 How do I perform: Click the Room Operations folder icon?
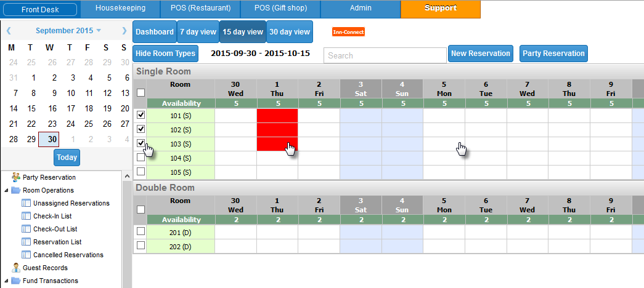pyautogui.click(x=15, y=190)
